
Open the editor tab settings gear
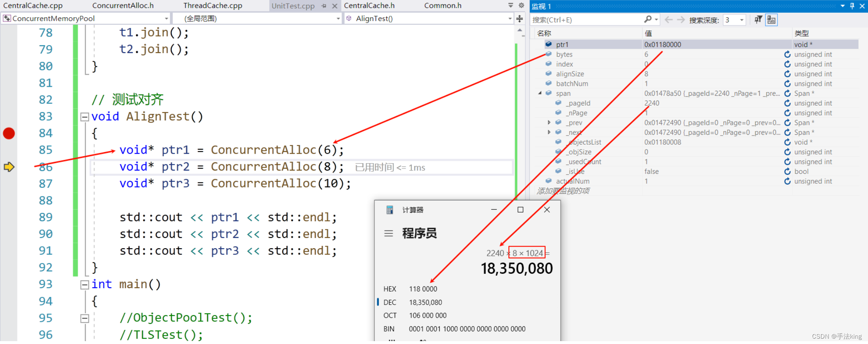click(521, 5)
